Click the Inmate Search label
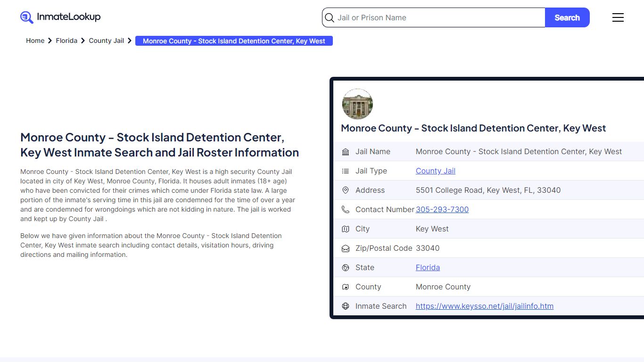This screenshot has height=362, width=644. click(381, 306)
